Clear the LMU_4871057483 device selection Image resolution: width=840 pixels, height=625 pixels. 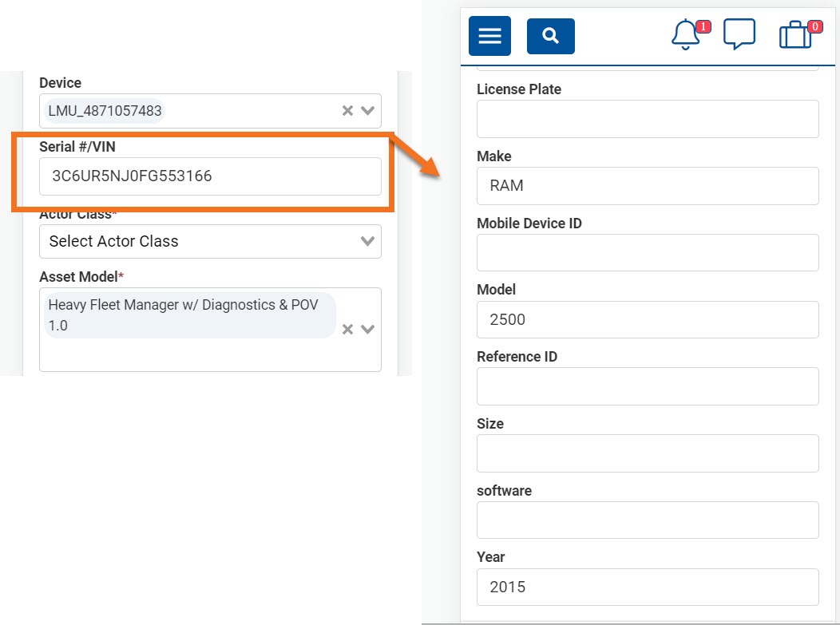click(x=347, y=111)
